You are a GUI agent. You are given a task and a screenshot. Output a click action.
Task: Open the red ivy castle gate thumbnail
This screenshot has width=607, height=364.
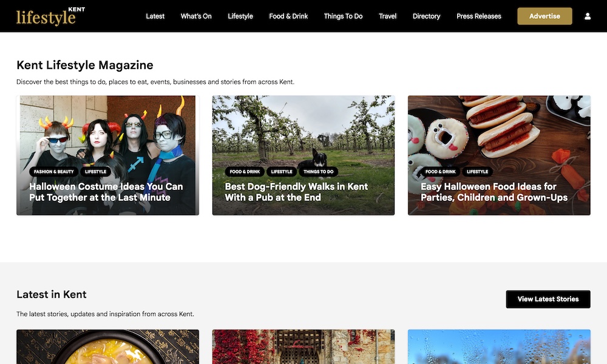click(303, 346)
